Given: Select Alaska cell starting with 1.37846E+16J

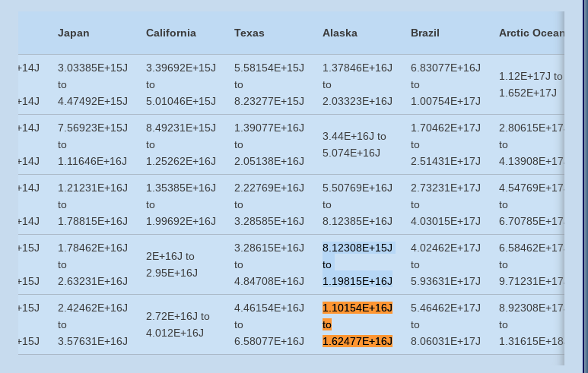Looking at the screenshot, I should pos(358,84).
